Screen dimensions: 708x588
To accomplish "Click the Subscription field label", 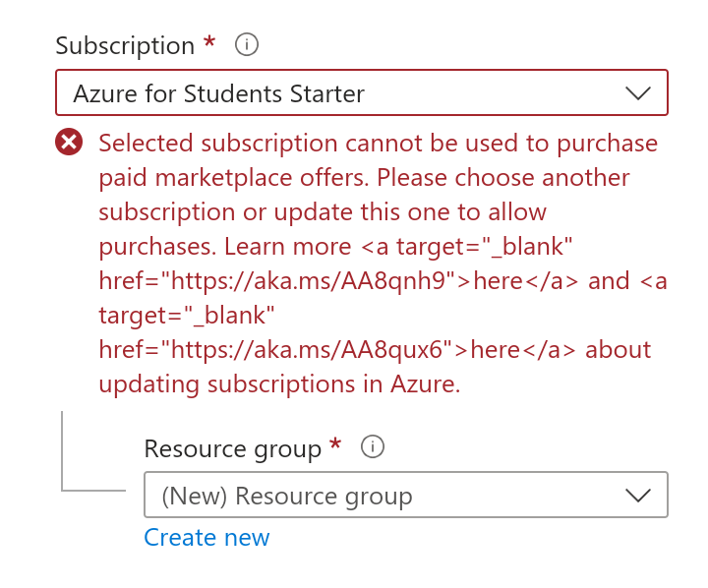I will (125, 45).
